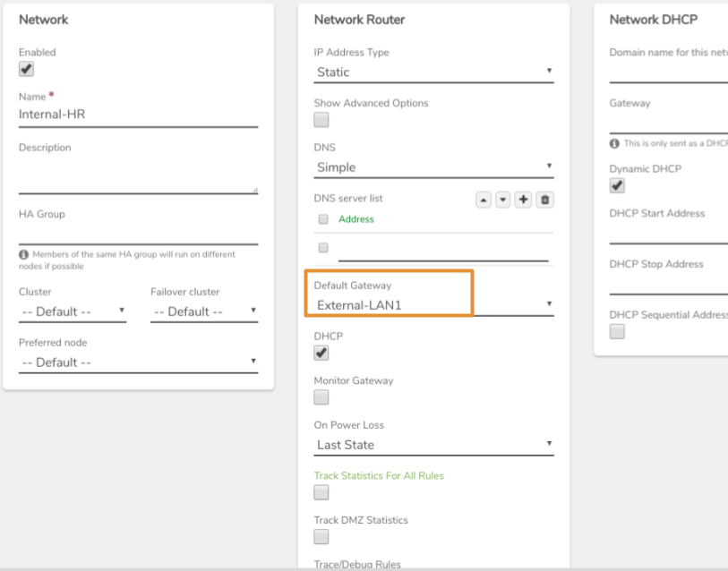Open the Preferred node dropdown

(x=139, y=362)
